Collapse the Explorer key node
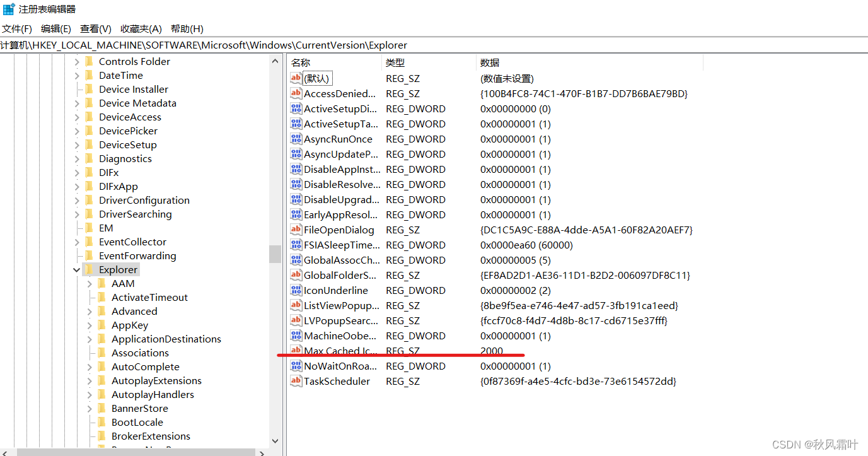This screenshot has height=456, width=868. (76, 270)
